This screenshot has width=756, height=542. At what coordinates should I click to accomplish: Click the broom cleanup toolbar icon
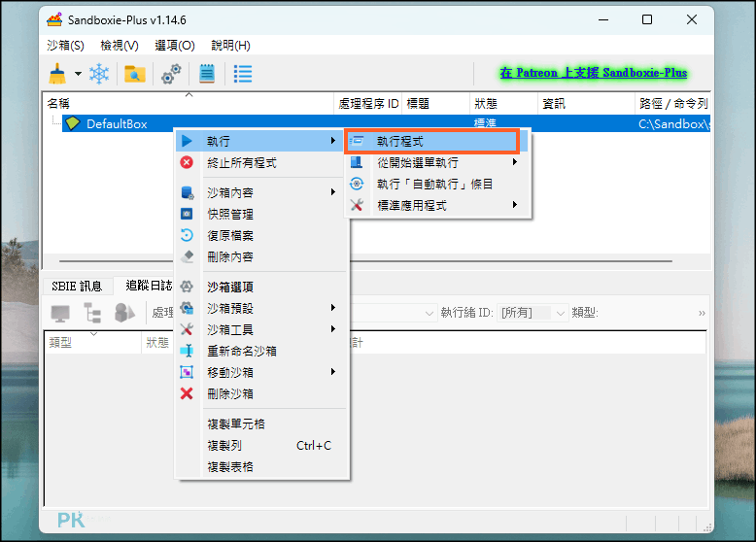click(x=57, y=74)
